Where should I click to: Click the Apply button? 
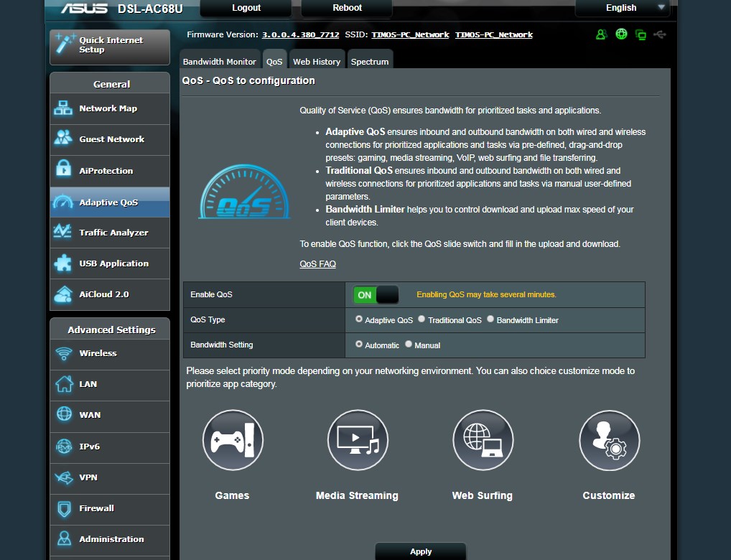421,551
